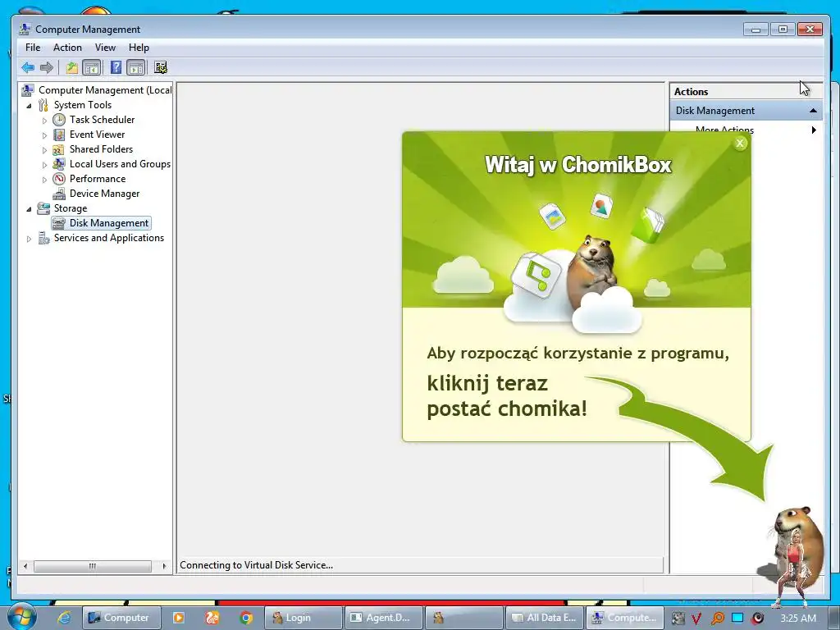Select the Device Manager label
This screenshot has height=630, width=840.
[x=104, y=194]
